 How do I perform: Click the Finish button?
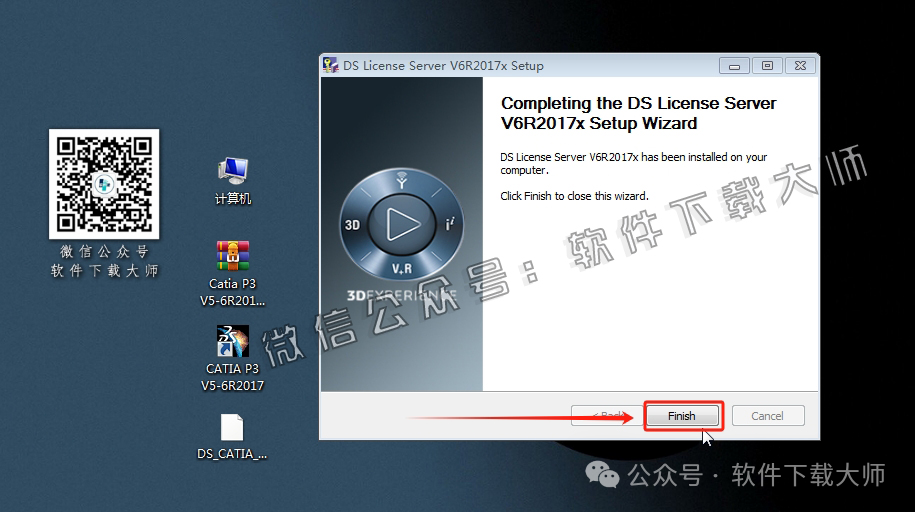[681, 416]
